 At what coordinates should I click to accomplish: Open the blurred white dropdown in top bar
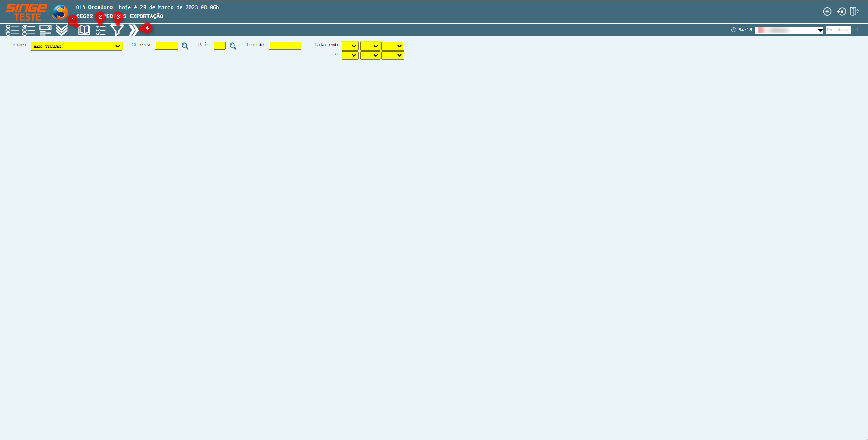(789, 30)
